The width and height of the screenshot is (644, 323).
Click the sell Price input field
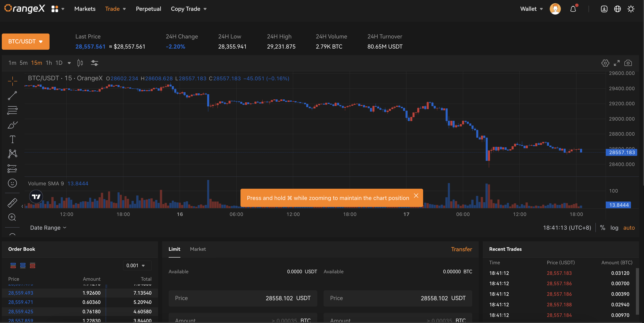click(x=398, y=298)
